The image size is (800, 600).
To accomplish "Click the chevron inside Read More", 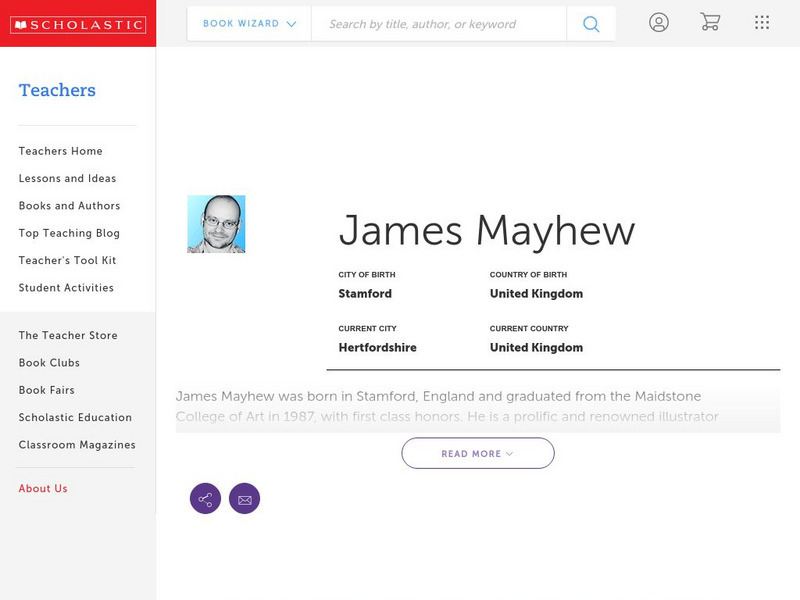I will [x=509, y=453].
